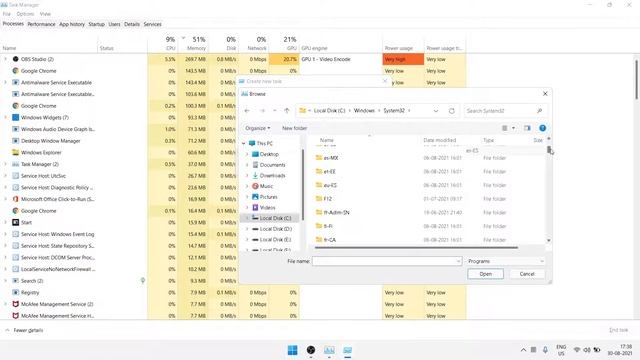
Task: Expand Local Disk (D:) node in navigation tree
Action: 247,229
